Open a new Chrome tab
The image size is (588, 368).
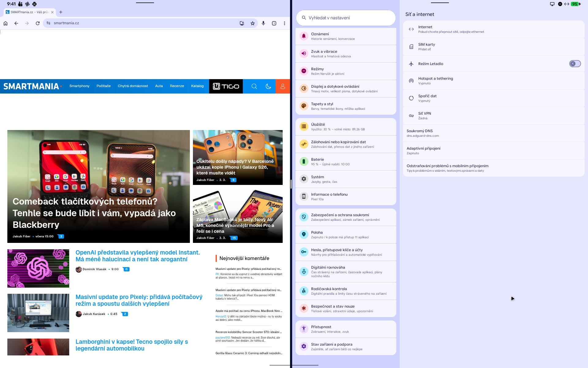tap(61, 12)
